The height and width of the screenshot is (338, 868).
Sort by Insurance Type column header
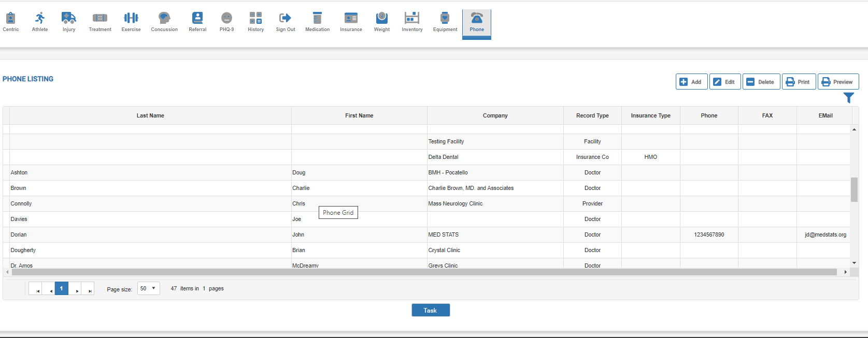coord(650,115)
